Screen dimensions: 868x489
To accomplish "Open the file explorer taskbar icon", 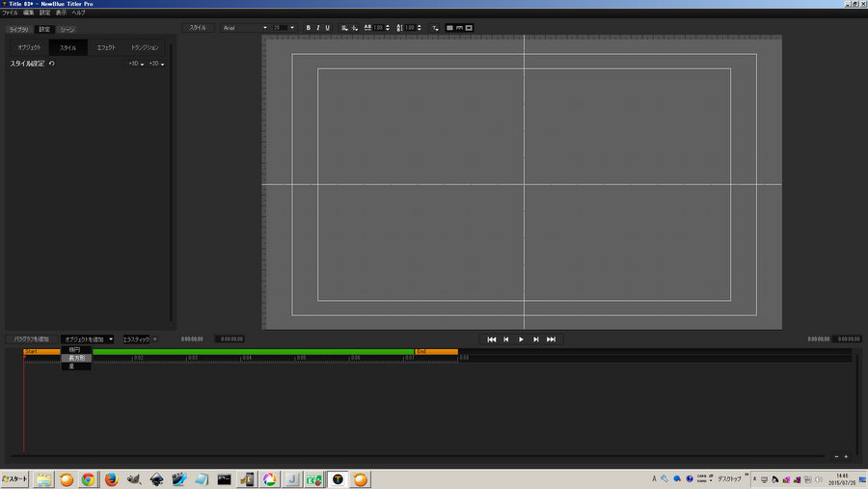I will [43, 479].
